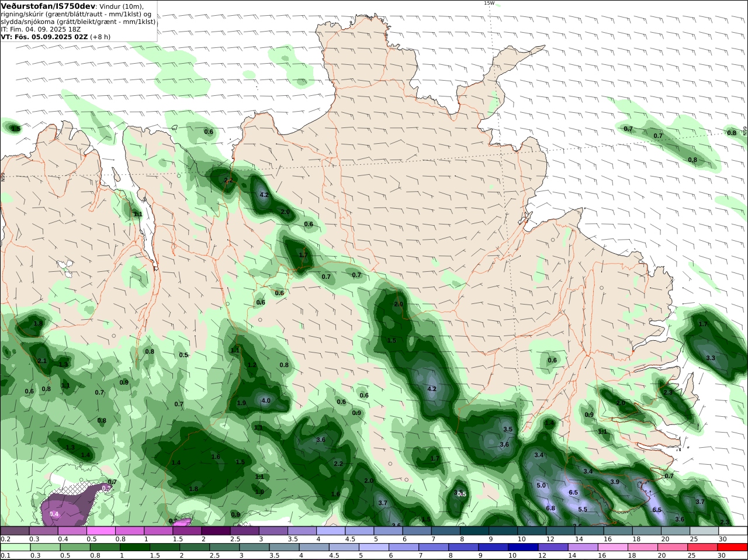Click the 1.2 precipitation value on map

coord(252,365)
